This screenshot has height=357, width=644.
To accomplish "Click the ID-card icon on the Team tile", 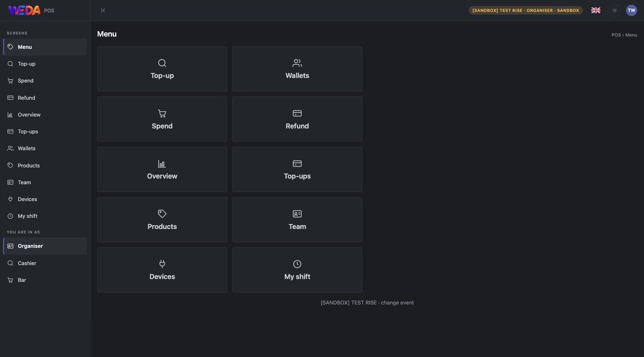I will coord(297,214).
